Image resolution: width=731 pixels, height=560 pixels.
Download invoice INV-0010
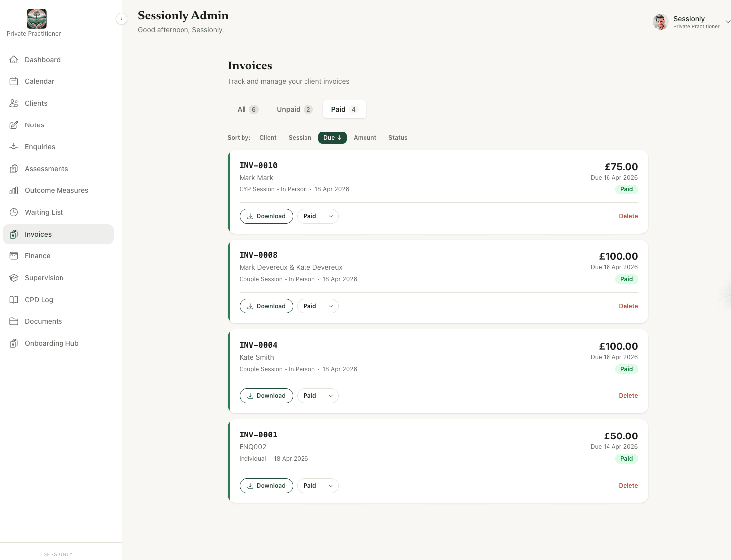click(266, 216)
